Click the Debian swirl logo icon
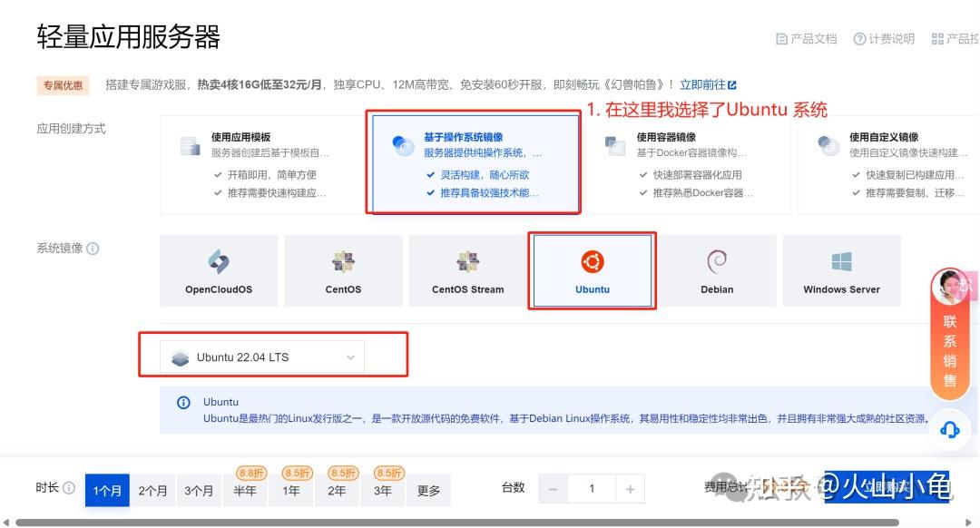 (717, 261)
